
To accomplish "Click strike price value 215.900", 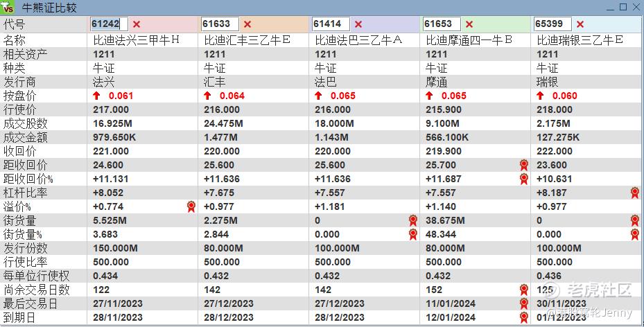I will click(x=444, y=109).
